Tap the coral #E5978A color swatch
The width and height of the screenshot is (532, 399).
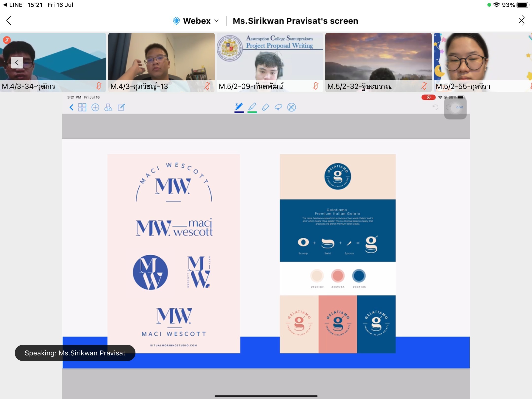338,276
